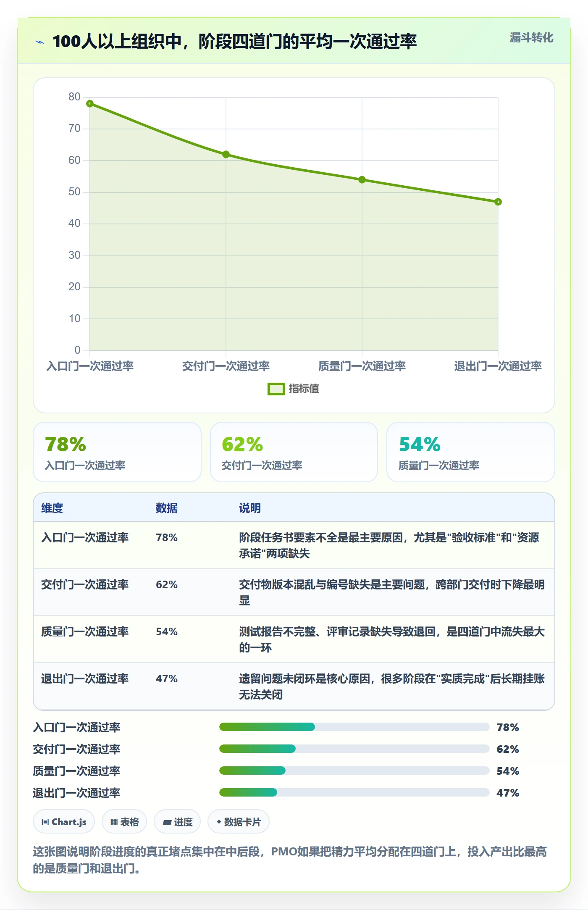Click the chart data point at 62

point(226,154)
